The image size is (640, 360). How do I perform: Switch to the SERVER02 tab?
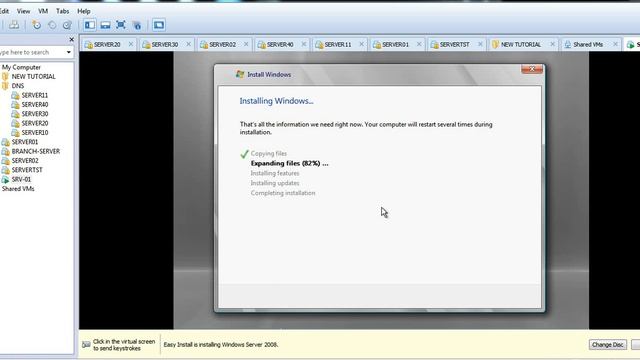(x=222, y=44)
